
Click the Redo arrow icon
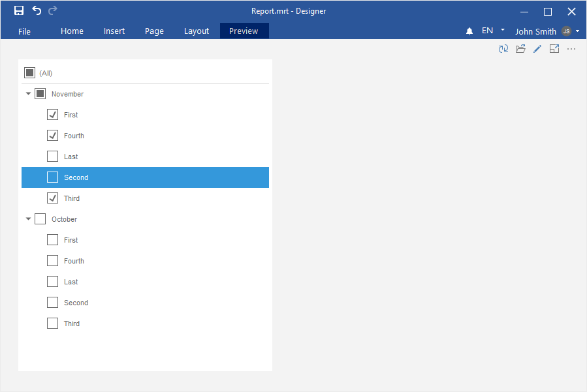53,10
